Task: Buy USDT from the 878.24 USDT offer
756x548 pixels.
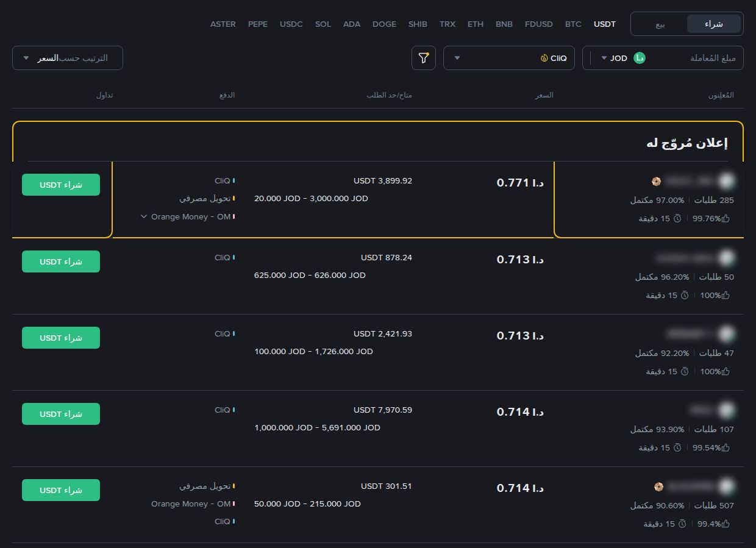Action: 61,262
